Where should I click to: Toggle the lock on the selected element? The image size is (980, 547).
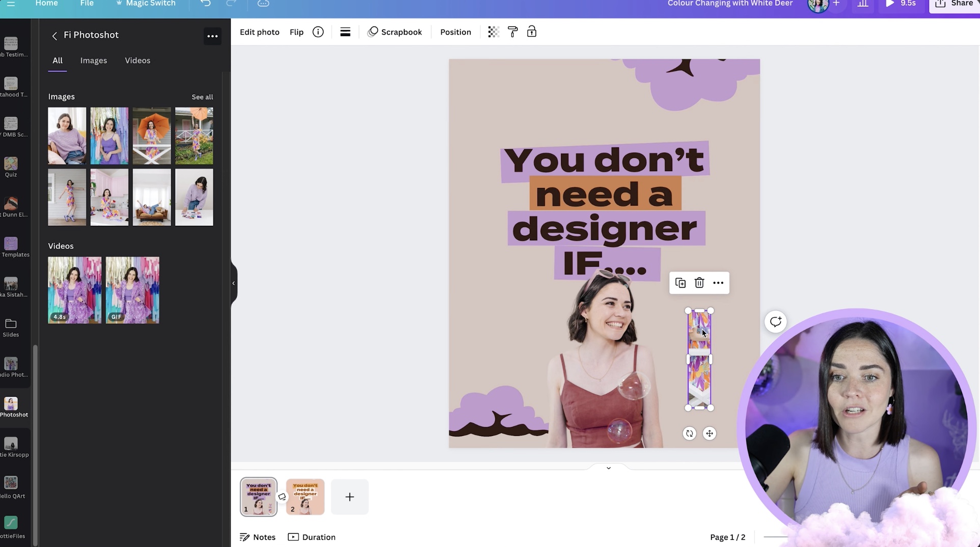[x=532, y=32]
